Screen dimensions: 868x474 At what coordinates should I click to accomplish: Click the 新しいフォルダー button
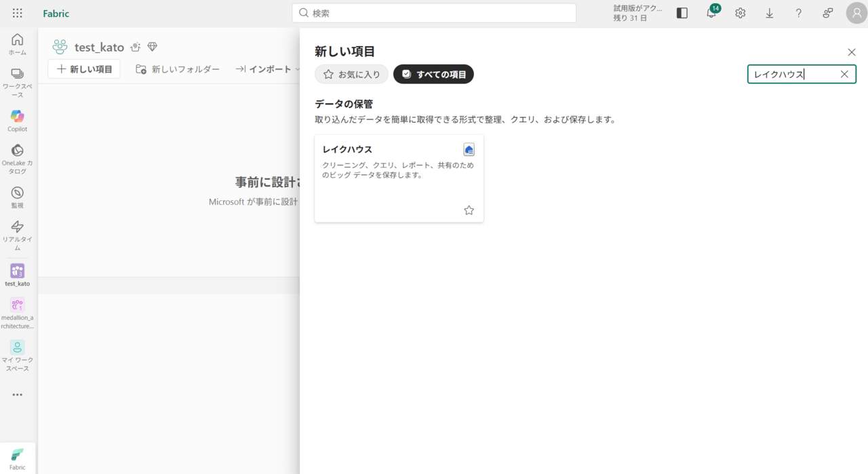tap(178, 69)
